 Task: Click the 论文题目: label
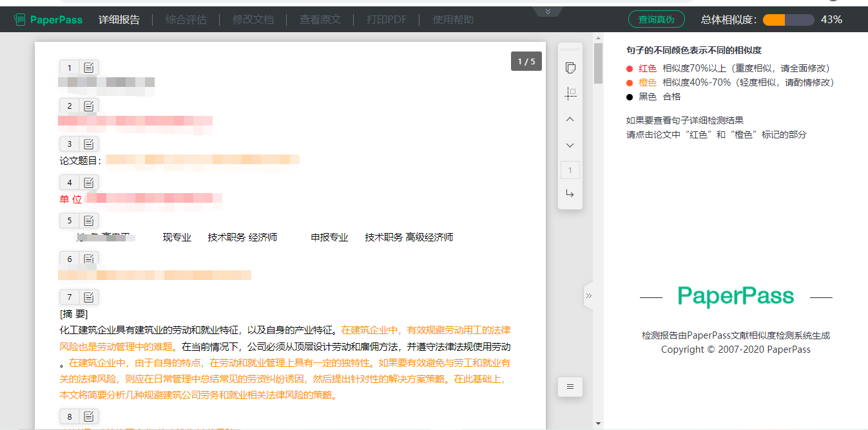click(81, 160)
